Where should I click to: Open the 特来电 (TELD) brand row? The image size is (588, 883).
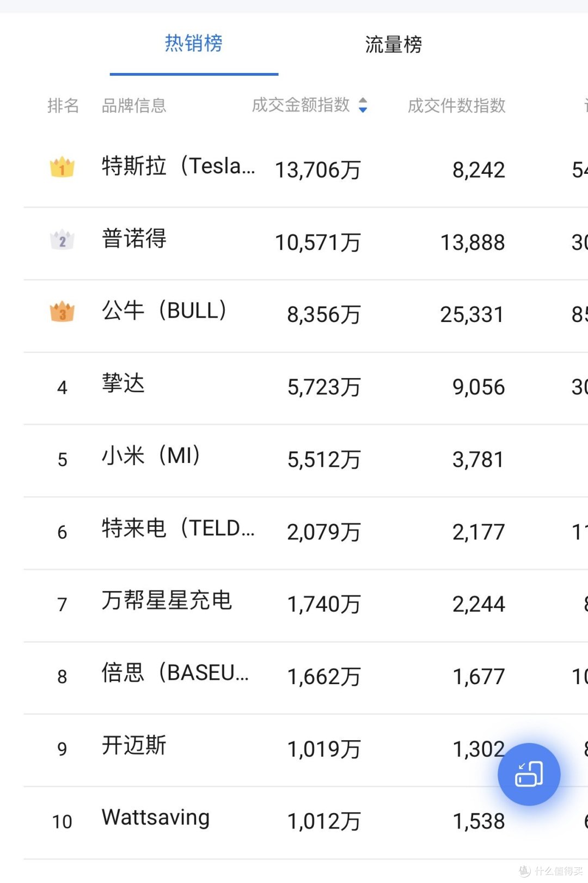(x=178, y=528)
